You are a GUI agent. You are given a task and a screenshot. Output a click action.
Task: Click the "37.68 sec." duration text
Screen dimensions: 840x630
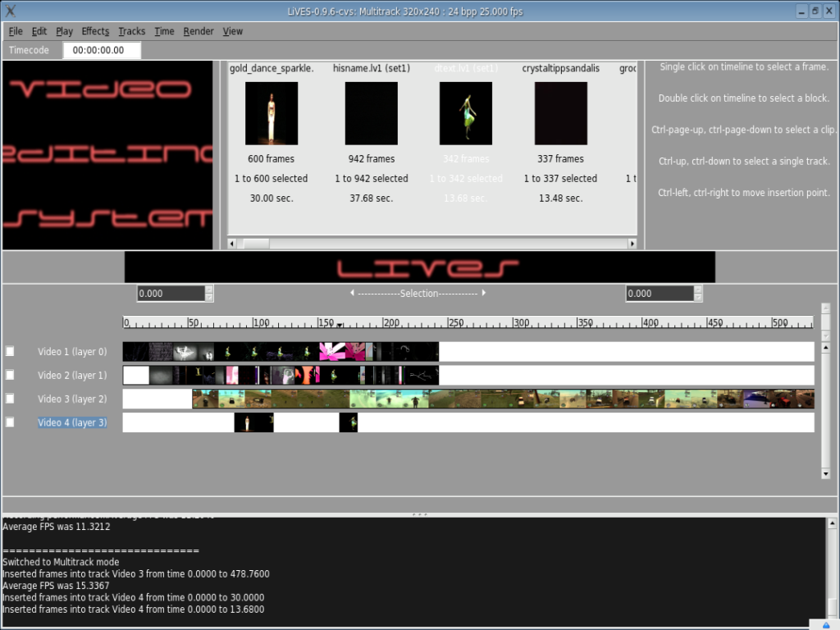(372, 199)
